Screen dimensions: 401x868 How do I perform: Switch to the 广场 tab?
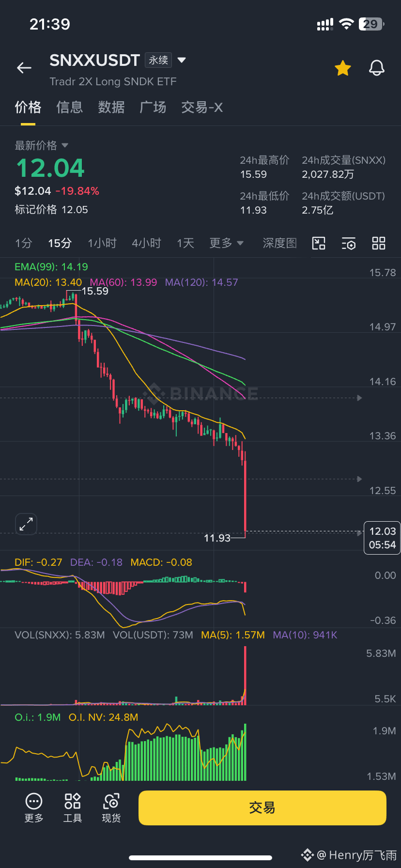pyautogui.click(x=153, y=107)
